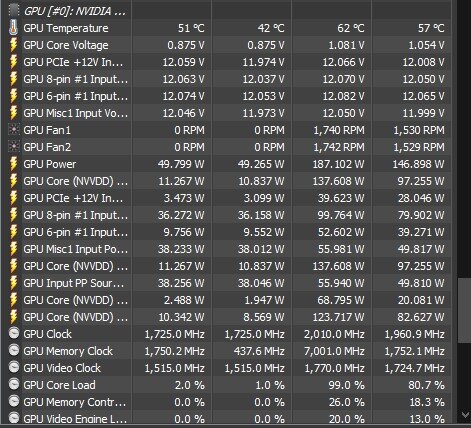Select the GPU Memory Controller load row

(229, 402)
